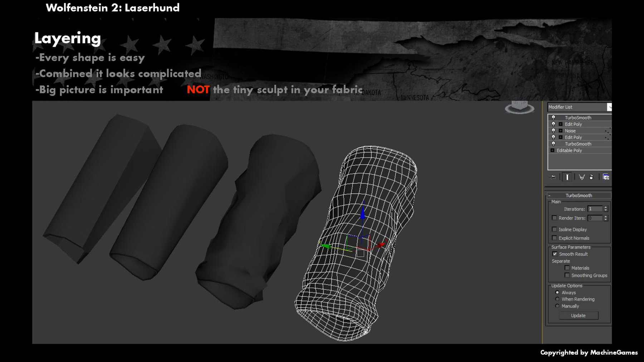This screenshot has width=644, height=362.
Task: Enable Isoline Display
Action: tap(554, 229)
